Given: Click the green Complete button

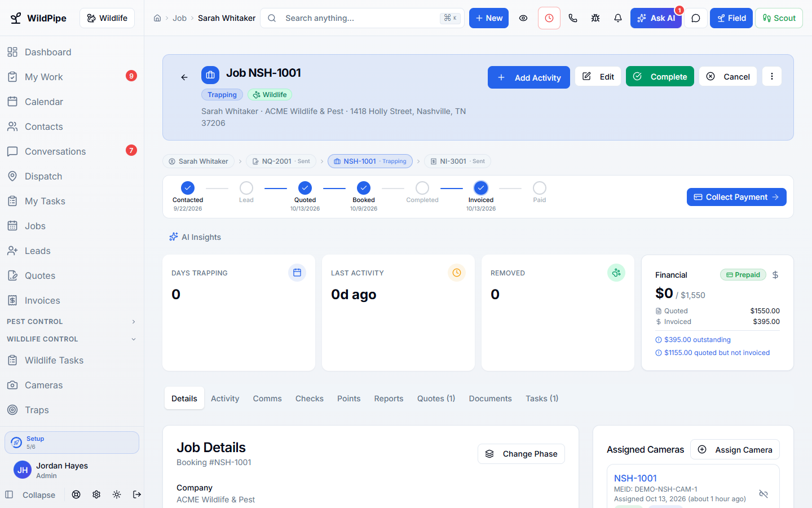Looking at the screenshot, I should (660, 76).
